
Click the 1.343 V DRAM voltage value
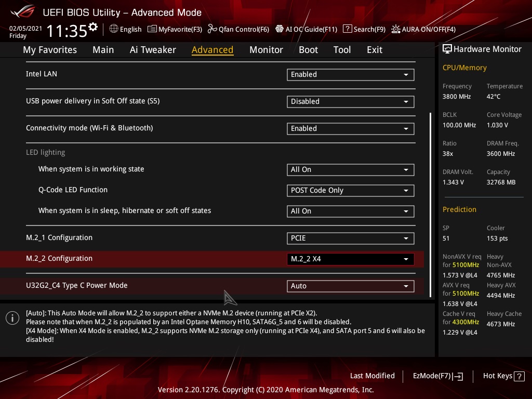pyautogui.click(x=453, y=182)
